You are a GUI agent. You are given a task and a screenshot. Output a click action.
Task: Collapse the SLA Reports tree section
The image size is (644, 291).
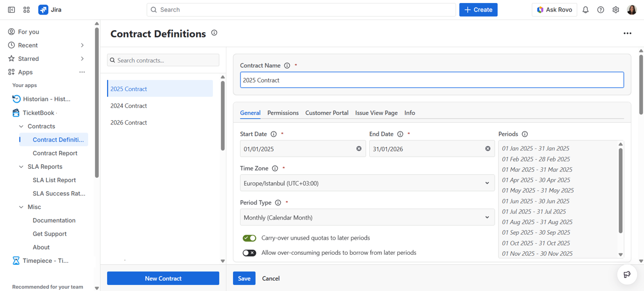21,167
